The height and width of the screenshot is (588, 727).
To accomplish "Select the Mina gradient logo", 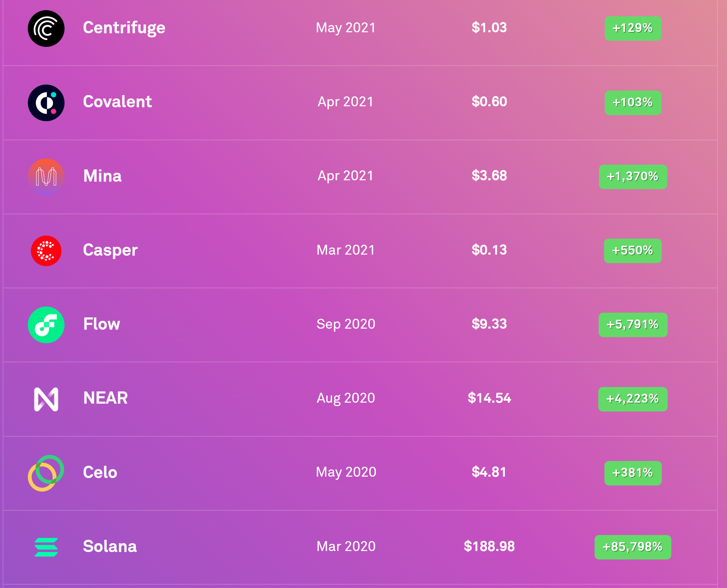I will coord(46,177).
